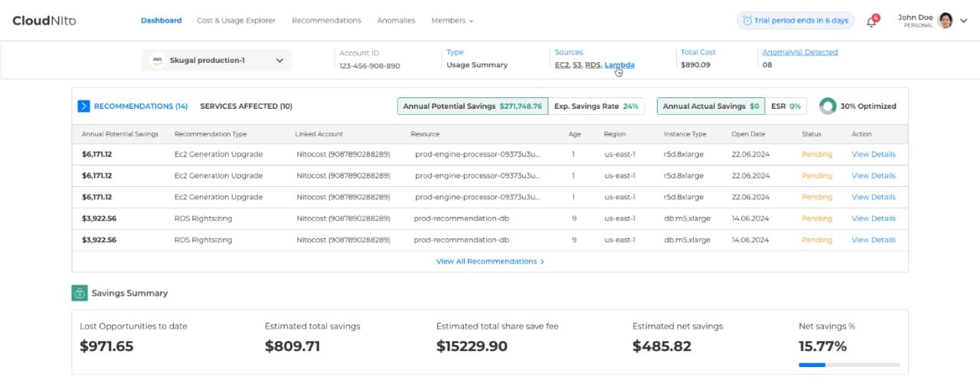This screenshot has height=387, width=980.
Task: Open the Anomalies page
Action: coord(396,21)
